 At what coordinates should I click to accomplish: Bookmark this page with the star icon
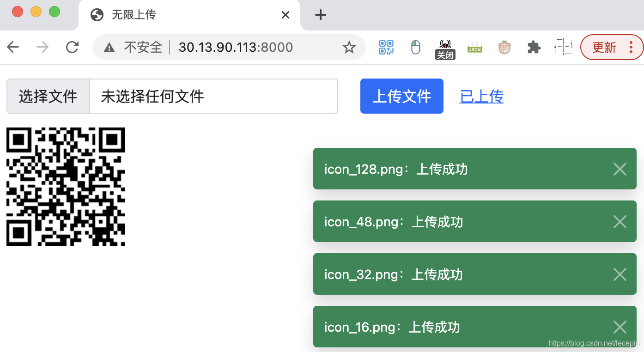click(349, 47)
